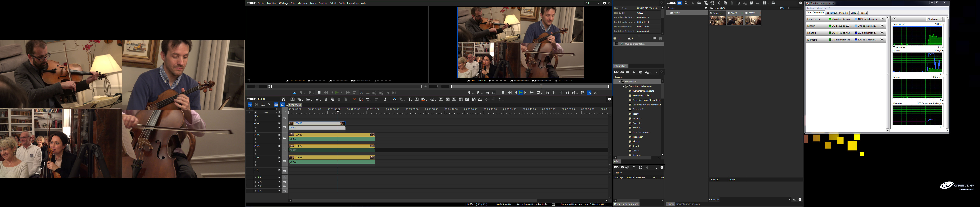
Task: Open the Full preview quality dropdown
Action: pos(592,3)
